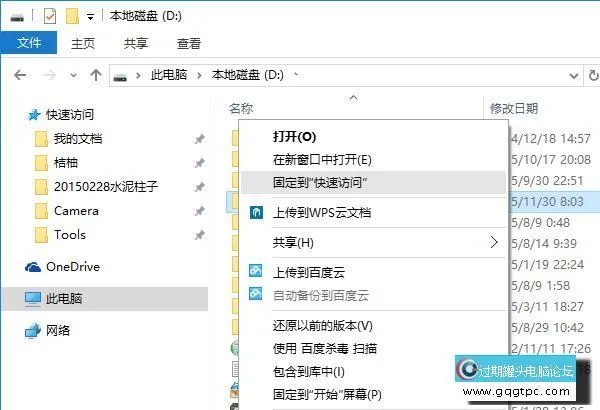
Task: Go forward with the right arrow button
Action: pyautogui.click(x=49, y=75)
